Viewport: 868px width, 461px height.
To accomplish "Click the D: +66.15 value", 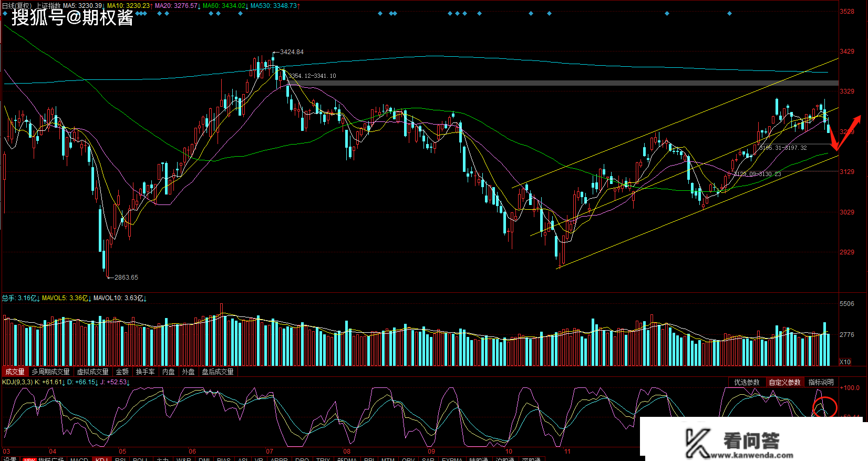I will coord(82,382).
